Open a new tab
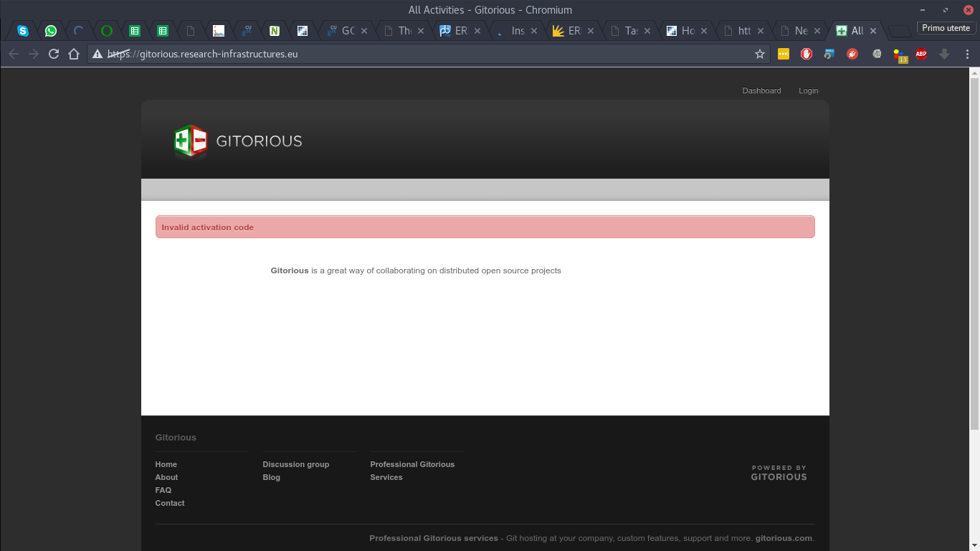The height and width of the screenshot is (551, 980). 899,31
